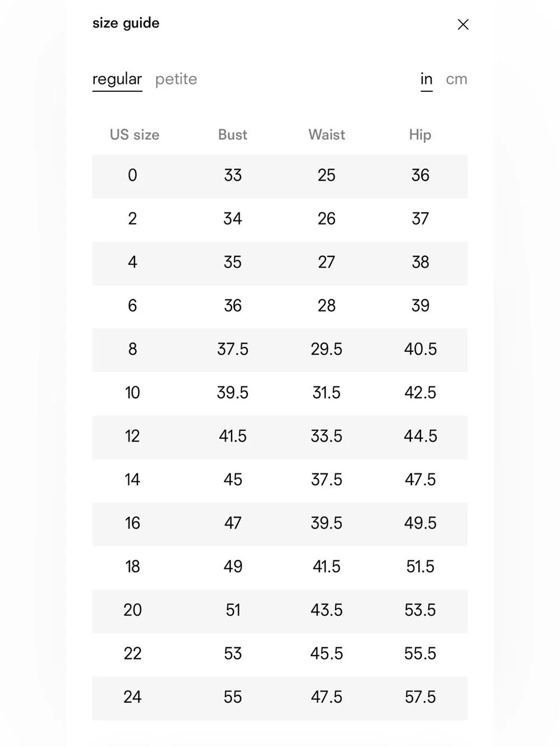The height and width of the screenshot is (747, 560).
Task: Select the US size 0 row
Action: 280,176
